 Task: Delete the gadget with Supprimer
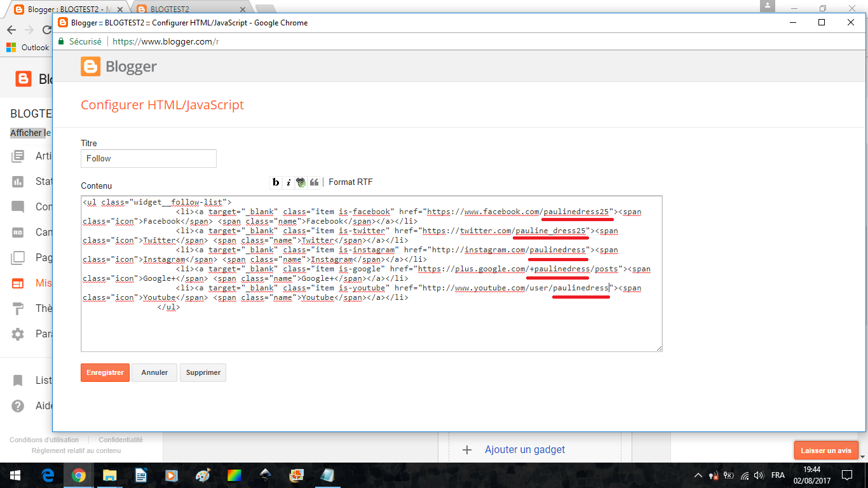click(x=203, y=372)
